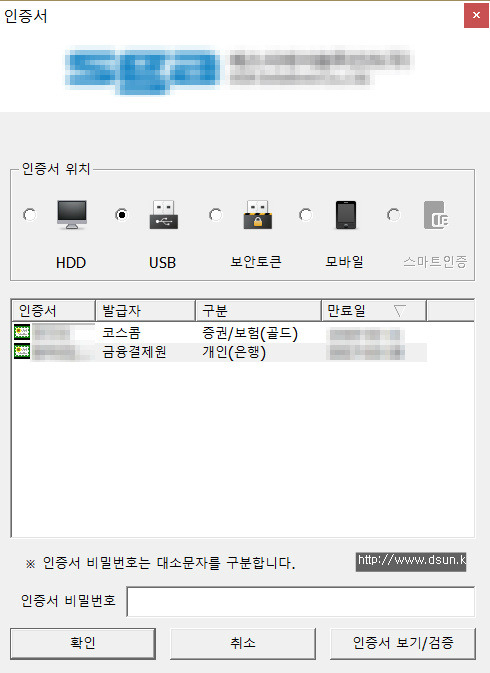The height and width of the screenshot is (673, 490).
Task: Click the 스마트인증 card icon
Action: click(x=436, y=215)
